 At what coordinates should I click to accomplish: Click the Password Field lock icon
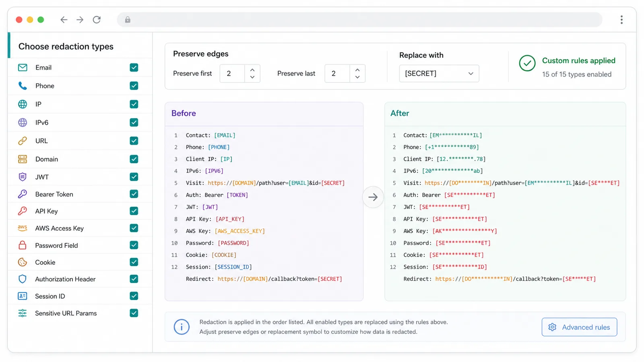[23, 245]
